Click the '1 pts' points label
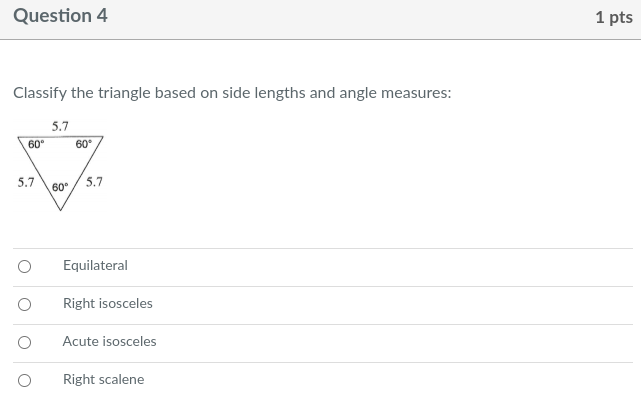 tap(613, 17)
